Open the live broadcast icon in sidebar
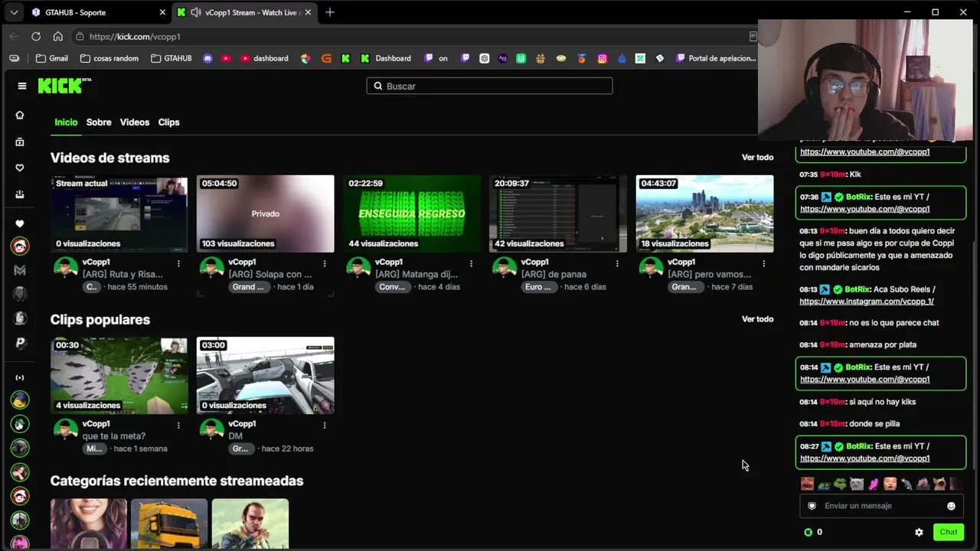Screen dimensions: 980x551 click(20, 377)
